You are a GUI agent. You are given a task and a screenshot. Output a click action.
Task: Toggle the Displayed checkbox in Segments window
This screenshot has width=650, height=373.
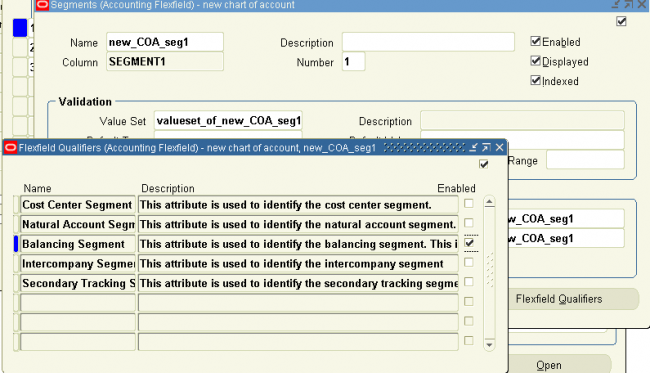click(x=536, y=61)
